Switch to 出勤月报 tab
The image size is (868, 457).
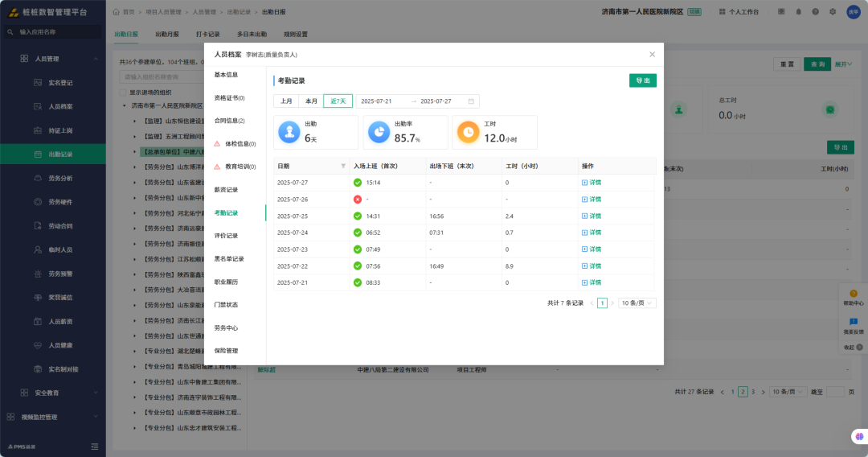pos(166,35)
